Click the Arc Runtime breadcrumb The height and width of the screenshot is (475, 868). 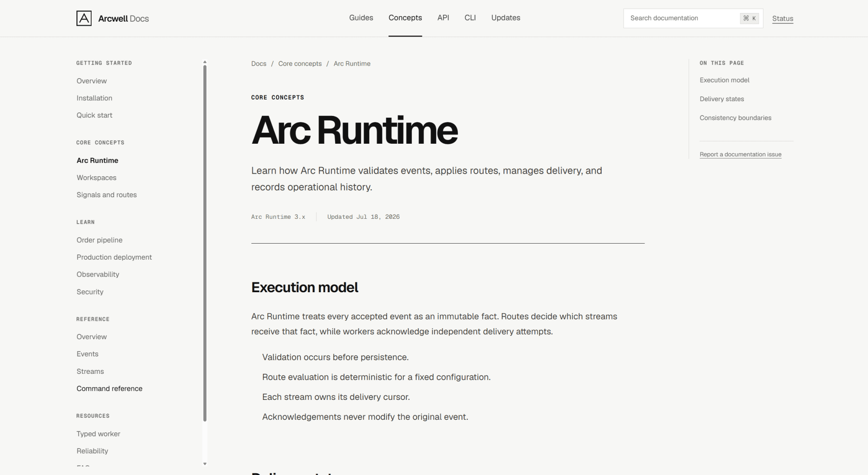tap(352, 63)
